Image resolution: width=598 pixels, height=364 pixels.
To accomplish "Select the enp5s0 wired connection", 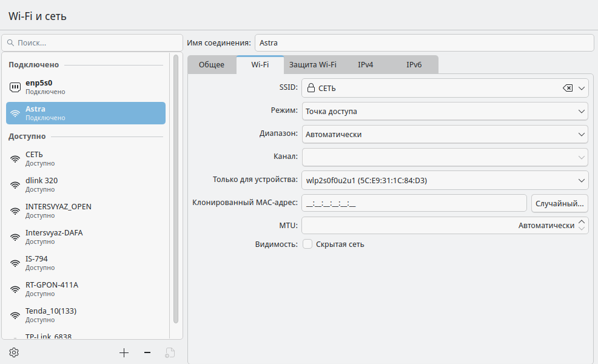I will point(86,87).
